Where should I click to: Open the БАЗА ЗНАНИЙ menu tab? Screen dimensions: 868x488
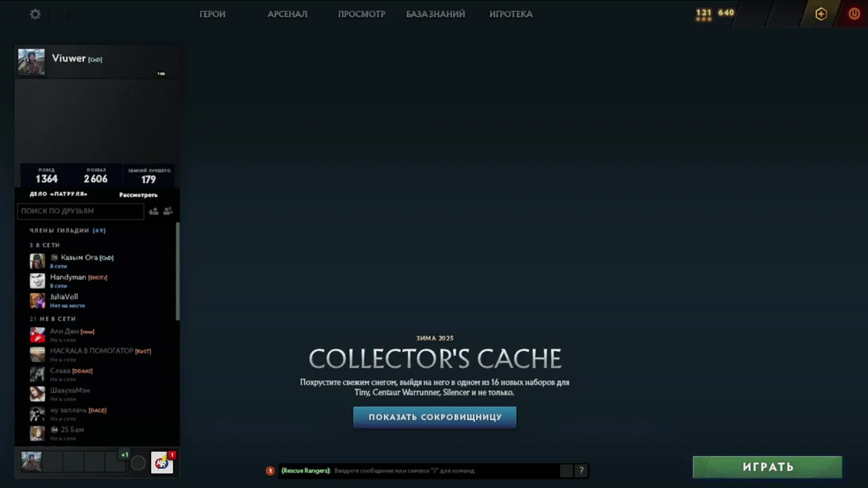pos(435,14)
